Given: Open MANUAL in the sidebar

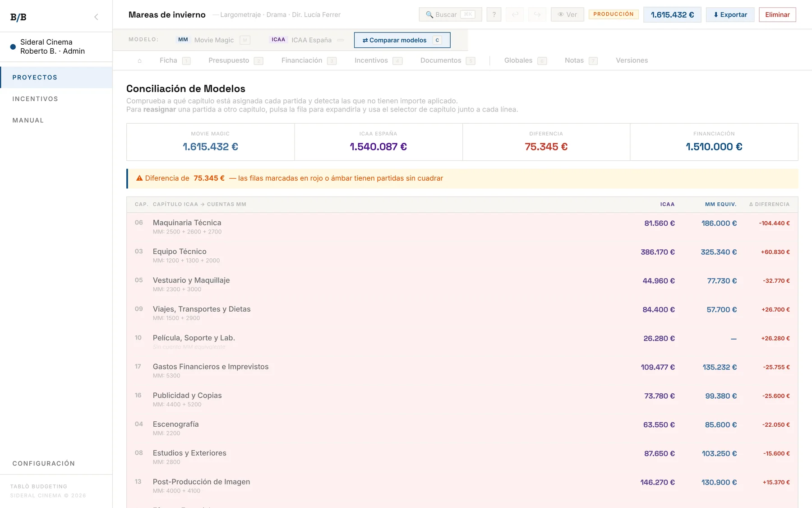Looking at the screenshot, I should tap(56, 120).
